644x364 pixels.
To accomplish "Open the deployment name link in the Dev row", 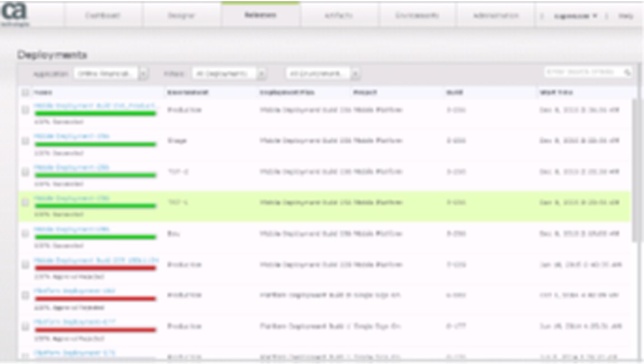I will pos(72,229).
